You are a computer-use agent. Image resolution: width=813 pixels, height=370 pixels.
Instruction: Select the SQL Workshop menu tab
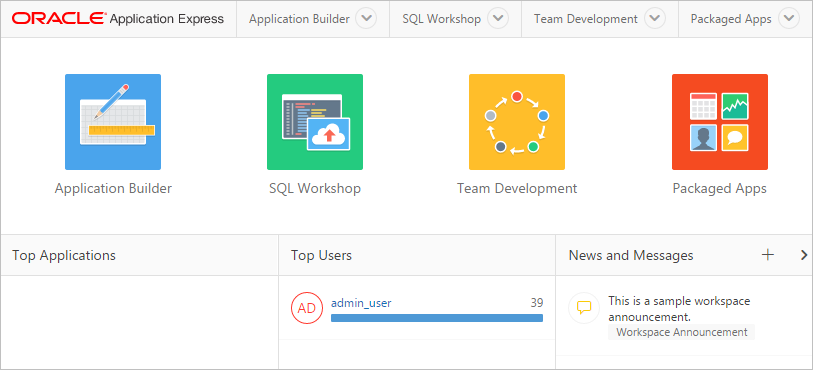441,19
